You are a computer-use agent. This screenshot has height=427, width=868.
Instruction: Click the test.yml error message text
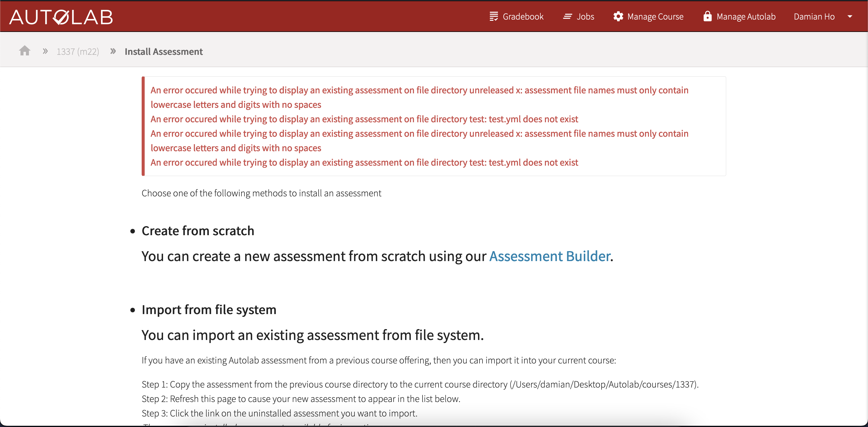point(364,119)
